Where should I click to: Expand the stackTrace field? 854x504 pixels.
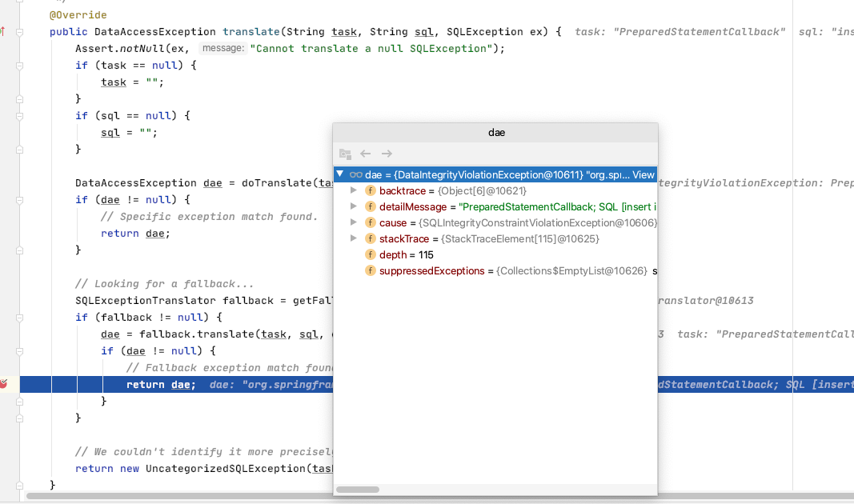[x=354, y=238]
